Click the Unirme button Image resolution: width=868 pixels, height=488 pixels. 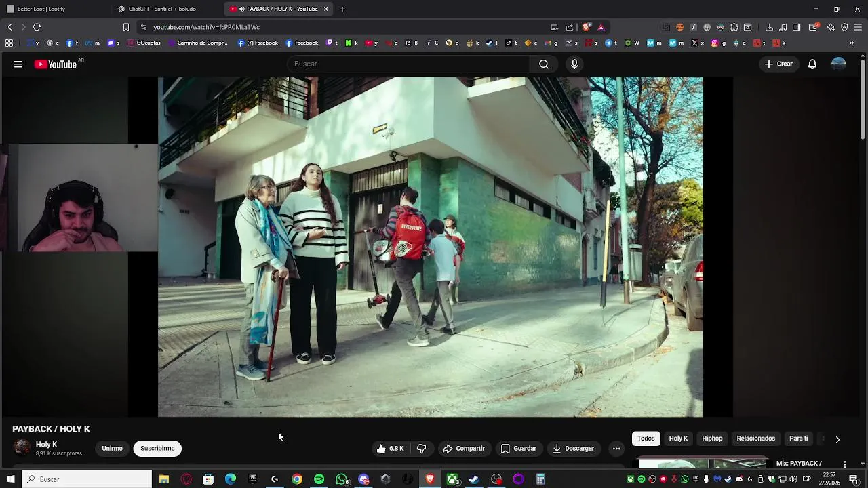(x=112, y=449)
